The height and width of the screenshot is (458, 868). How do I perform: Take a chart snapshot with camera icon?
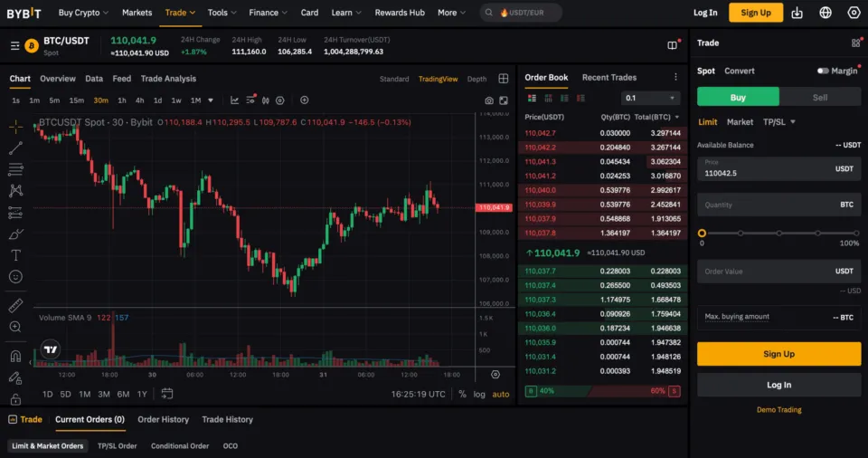point(489,100)
